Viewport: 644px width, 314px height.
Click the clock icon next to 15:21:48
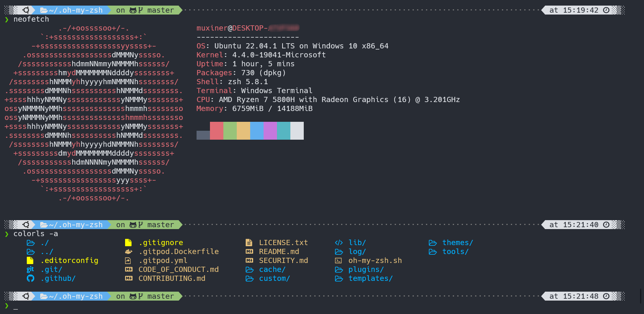pyautogui.click(x=606, y=296)
